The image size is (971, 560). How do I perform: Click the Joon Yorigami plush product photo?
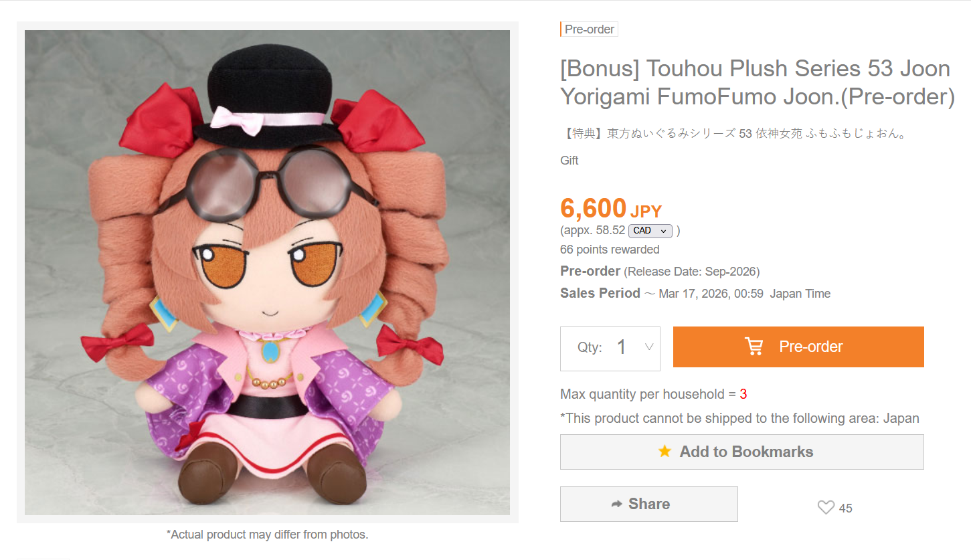267,272
